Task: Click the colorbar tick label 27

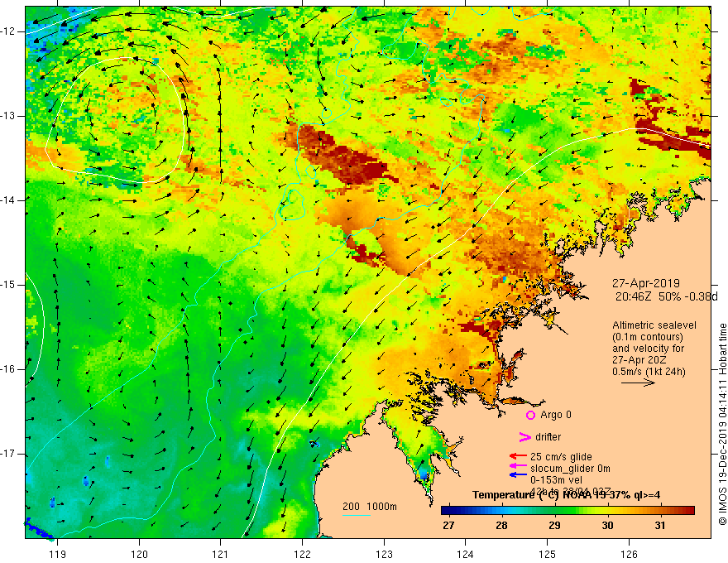Action: [x=448, y=526]
